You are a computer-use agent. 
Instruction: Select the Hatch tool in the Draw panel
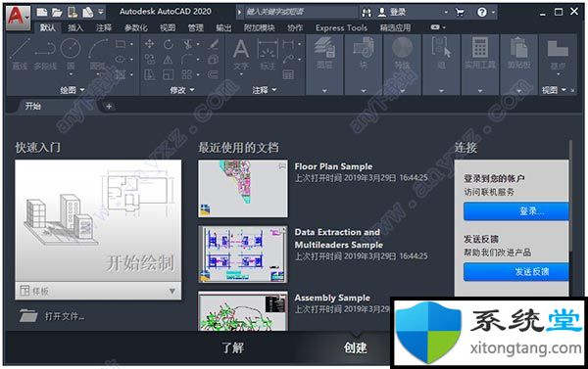coord(121,74)
